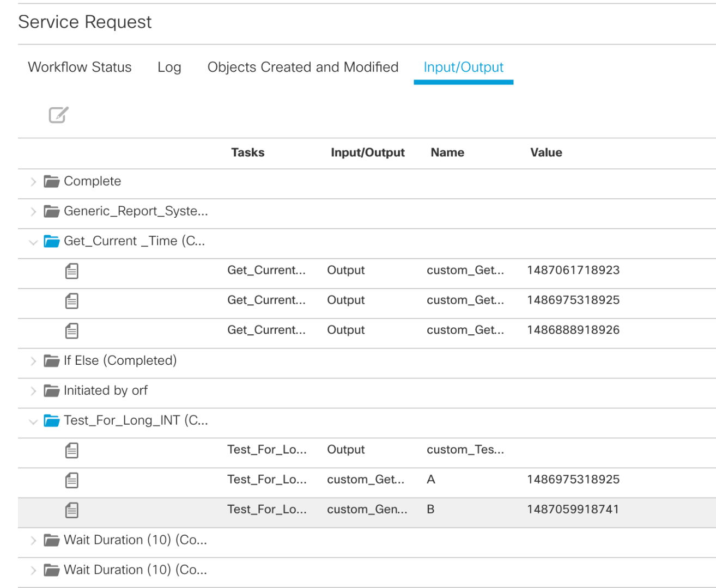Click document icon for value 1486888918926 row
Viewport: 716px width, 588px height.
tap(72, 330)
